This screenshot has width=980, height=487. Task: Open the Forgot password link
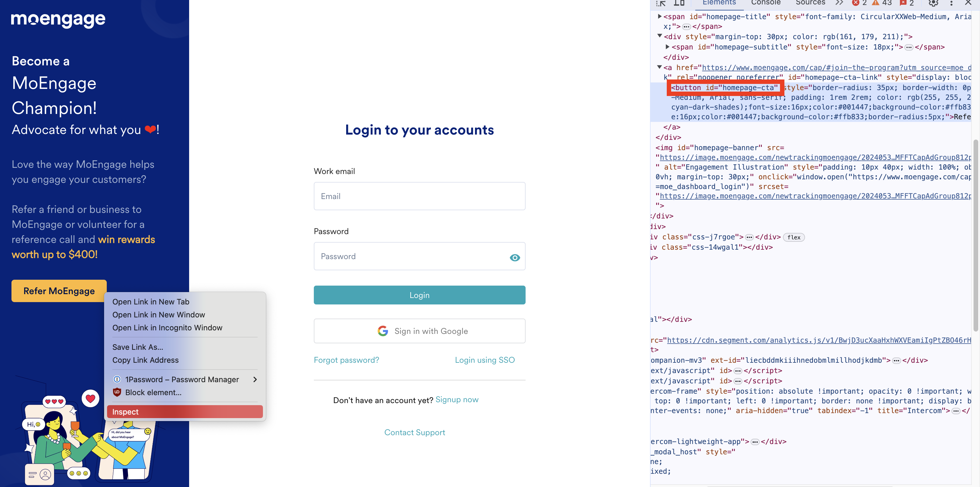(x=346, y=360)
